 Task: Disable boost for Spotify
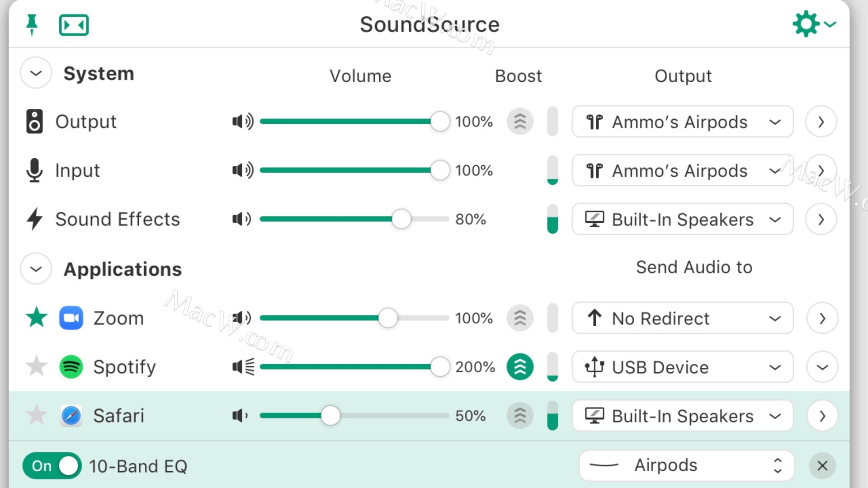[520, 366]
